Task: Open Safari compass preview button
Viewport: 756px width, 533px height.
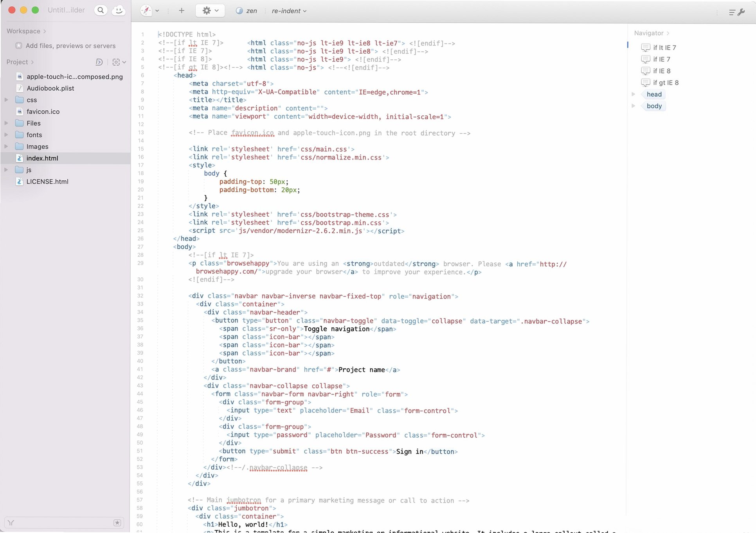Action: point(146,11)
